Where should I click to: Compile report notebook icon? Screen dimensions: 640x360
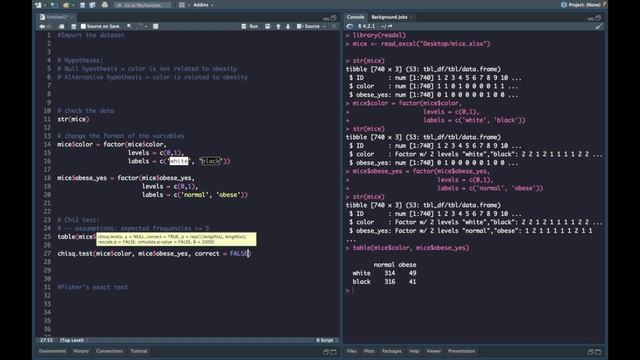point(156,26)
